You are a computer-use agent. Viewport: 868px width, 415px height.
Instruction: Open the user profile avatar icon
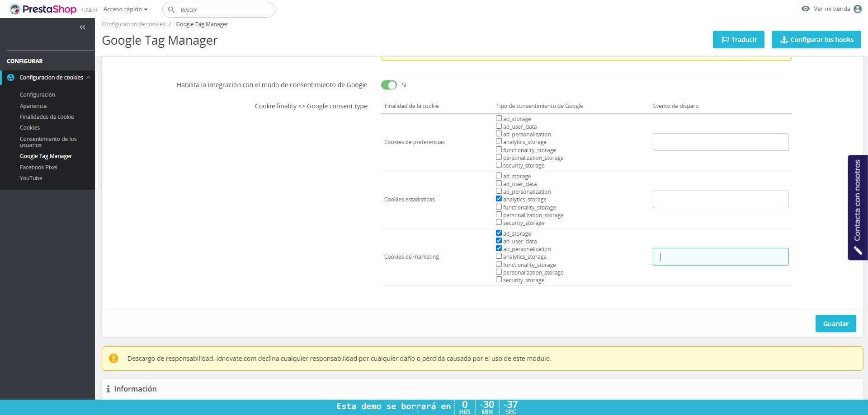pyautogui.click(x=858, y=9)
